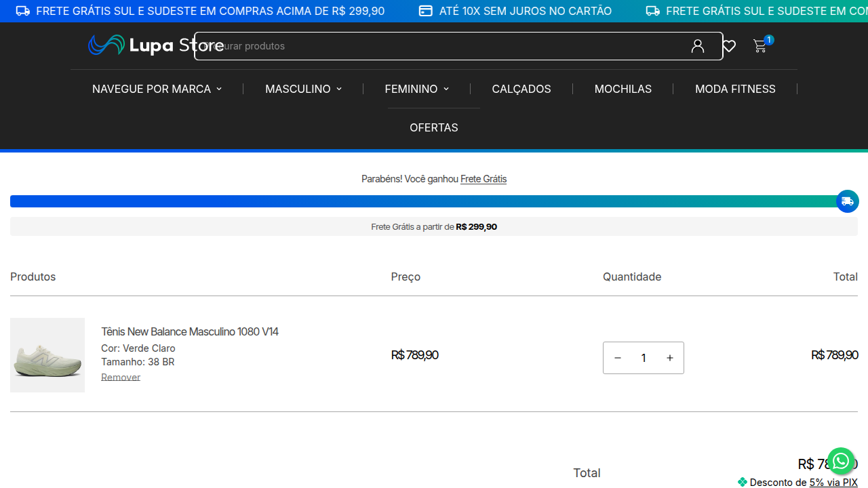
Task: Click the R$ 789,90 price under Preço
Action: tap(415, 355)
